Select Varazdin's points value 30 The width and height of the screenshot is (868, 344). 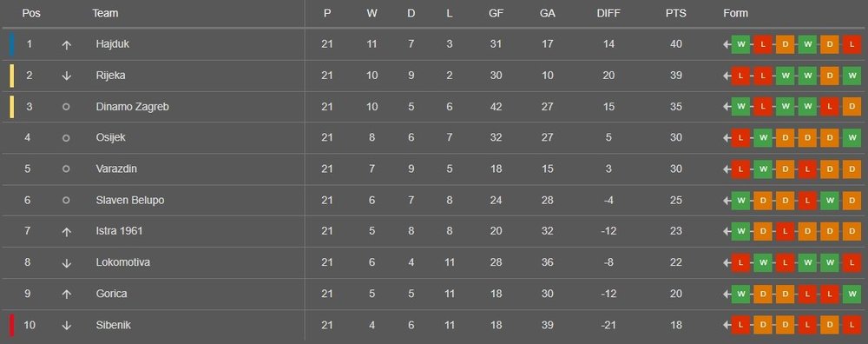675,169
